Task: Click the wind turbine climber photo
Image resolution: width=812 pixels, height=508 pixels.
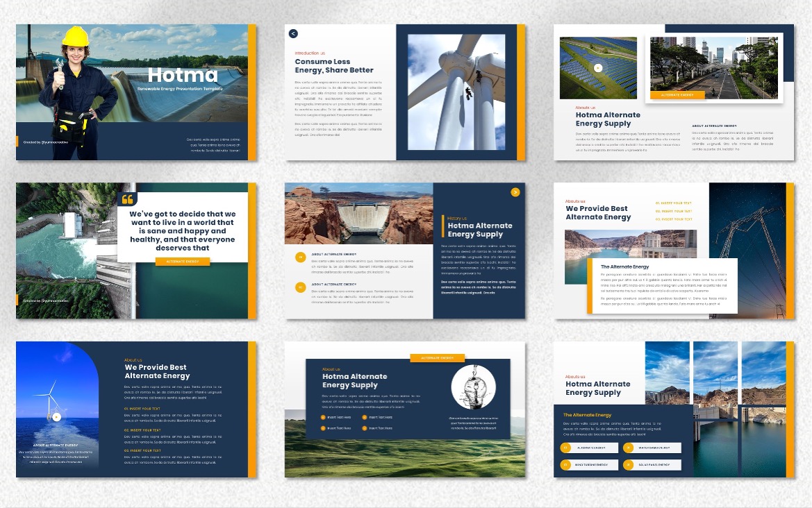Action: [456, 92]
